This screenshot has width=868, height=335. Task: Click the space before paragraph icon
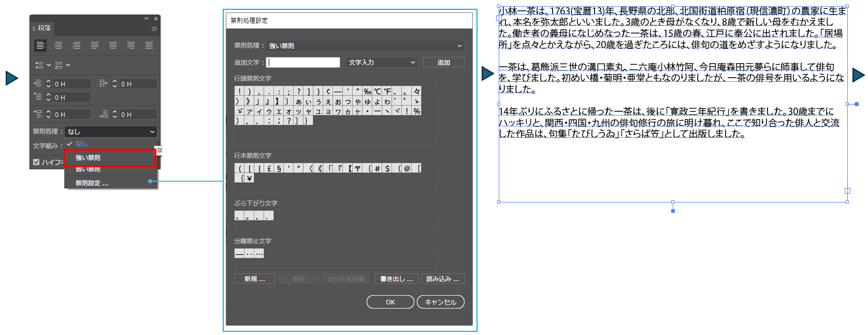37,114
